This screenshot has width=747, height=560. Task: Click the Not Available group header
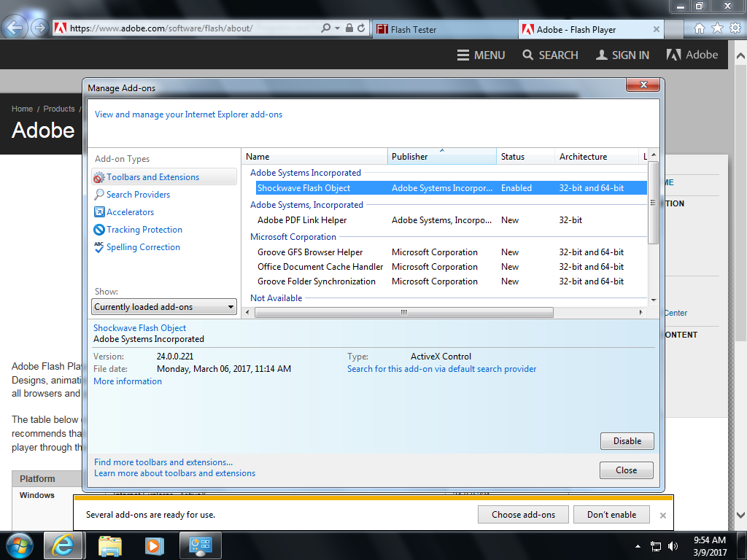click(276, 298)
